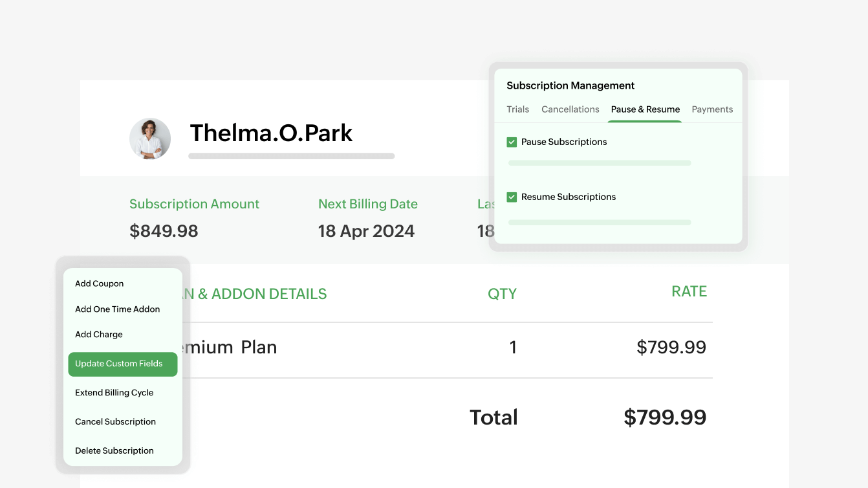Click the progress bar under Thelma's name
The image size is (868, 488).
(291, 155)
